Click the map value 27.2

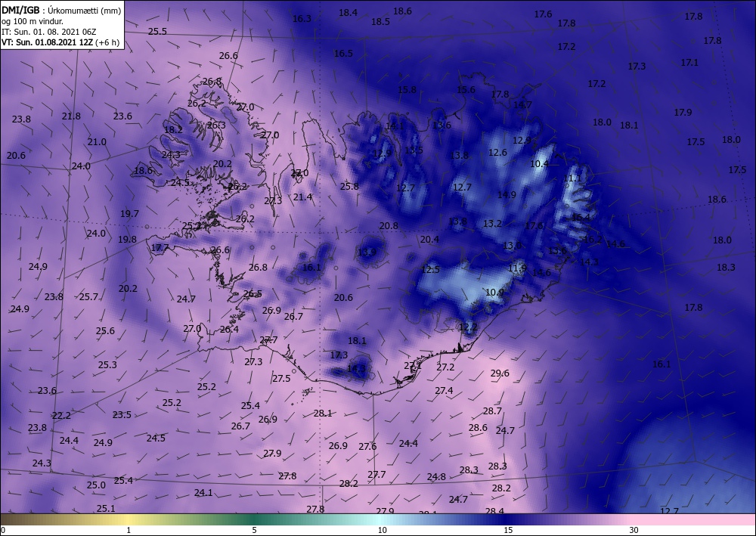445,367
